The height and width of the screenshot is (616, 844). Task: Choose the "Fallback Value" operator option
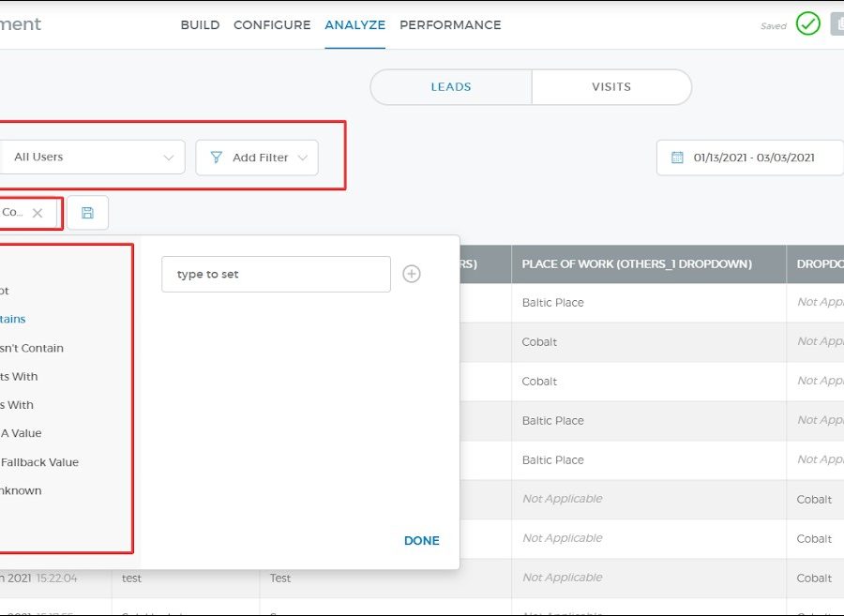coord(39,462)
